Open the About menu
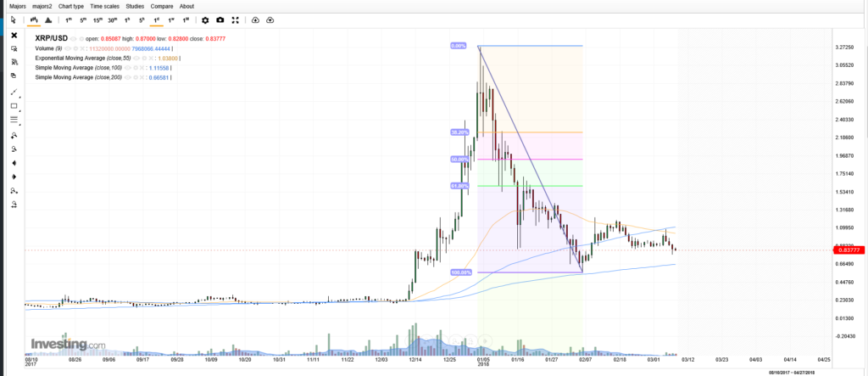Viewport: 868px width, 376px height. click(186, 7)
